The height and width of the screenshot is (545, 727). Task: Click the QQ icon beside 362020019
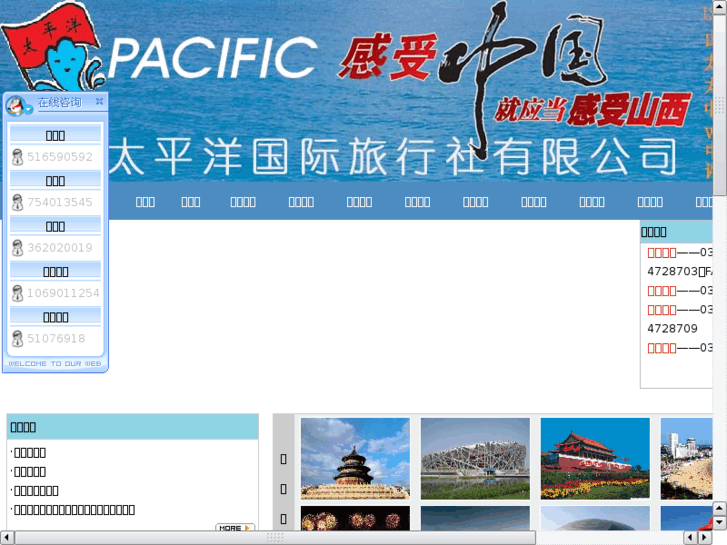(x=18, y=248)
